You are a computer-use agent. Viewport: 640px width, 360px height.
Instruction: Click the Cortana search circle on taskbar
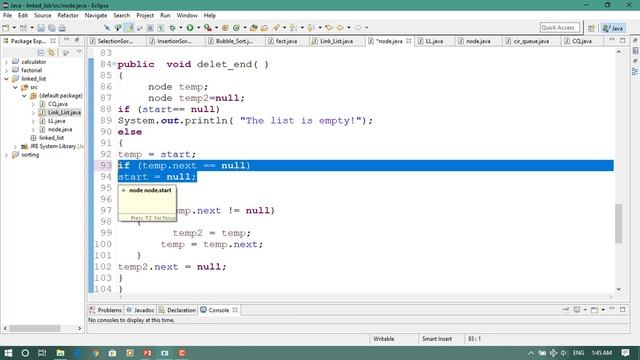(x=25, y=353)
